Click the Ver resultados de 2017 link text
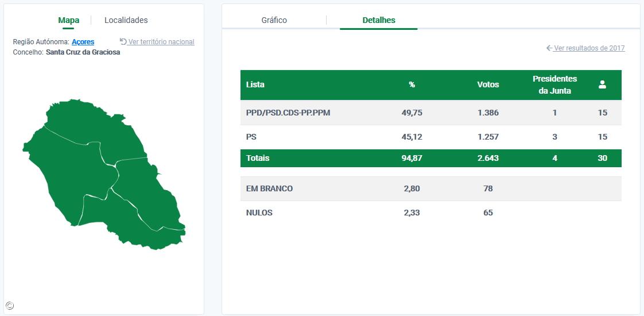The height and width of the screenshot is (316, 644). click(x=589, y=48)
